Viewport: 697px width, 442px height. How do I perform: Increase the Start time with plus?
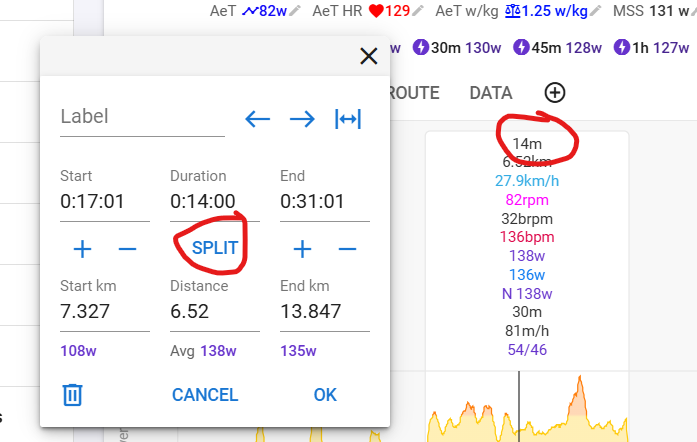point(82,249)
